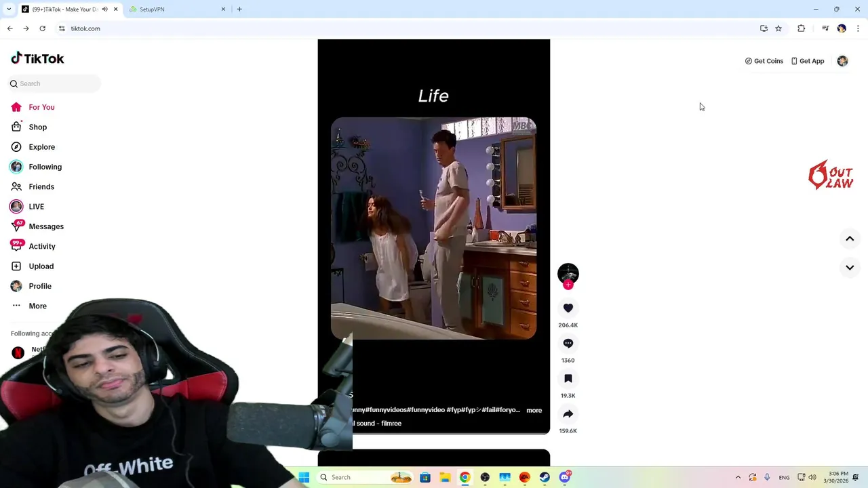Open the tab search dropdown arrow
868x488 pixels.
coord(9,9)
